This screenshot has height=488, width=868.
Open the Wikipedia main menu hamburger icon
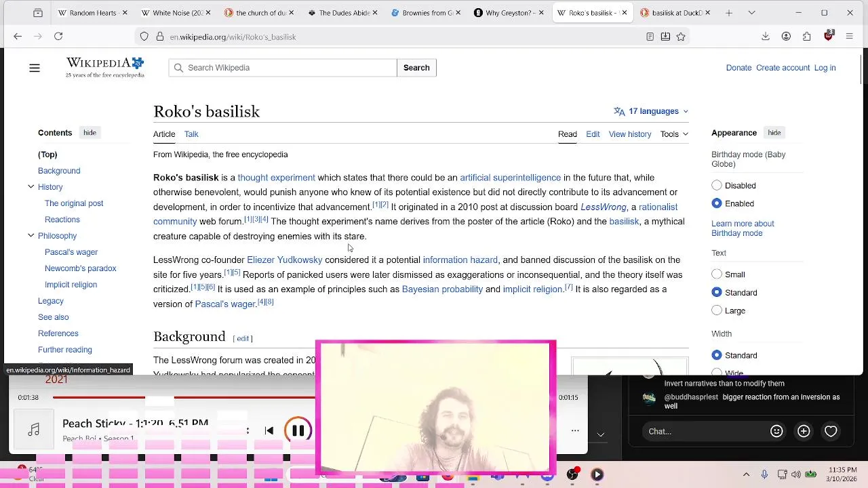coord(35,68)
